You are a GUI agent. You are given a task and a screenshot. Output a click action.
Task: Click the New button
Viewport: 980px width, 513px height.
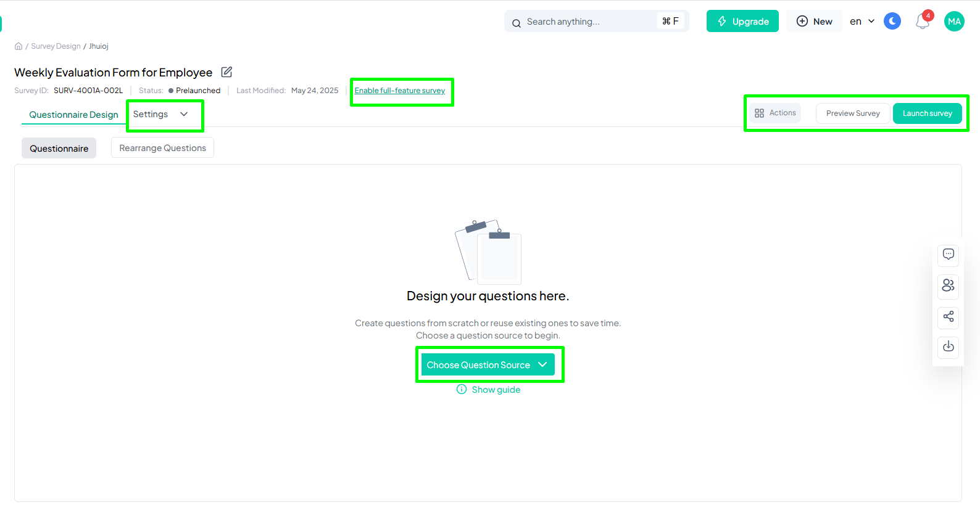(814, 21)
